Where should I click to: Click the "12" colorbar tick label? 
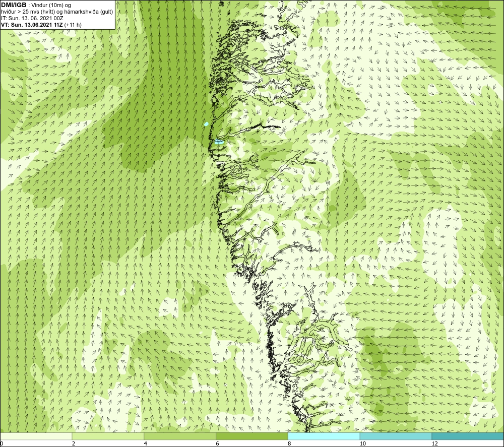pos(434,444)
